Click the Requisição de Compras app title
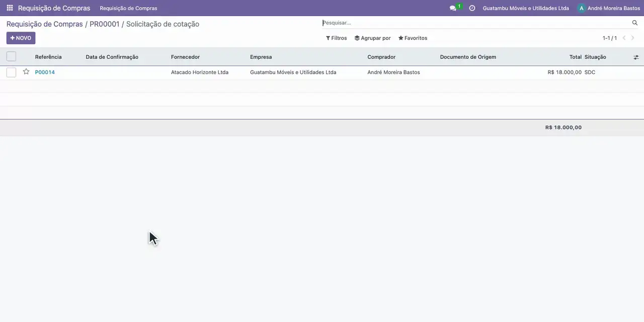The image size is (644, 322). click(x=54, y=8)
